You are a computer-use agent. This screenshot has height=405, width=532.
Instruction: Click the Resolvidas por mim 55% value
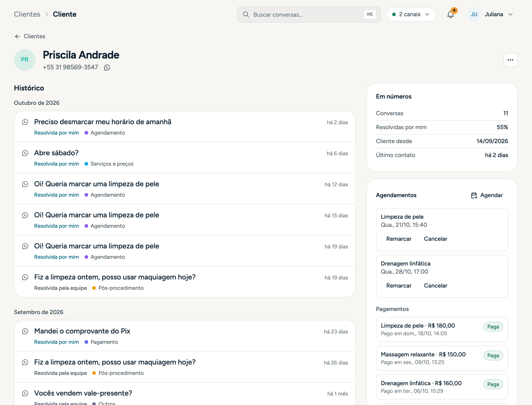(x=502, y=127)
